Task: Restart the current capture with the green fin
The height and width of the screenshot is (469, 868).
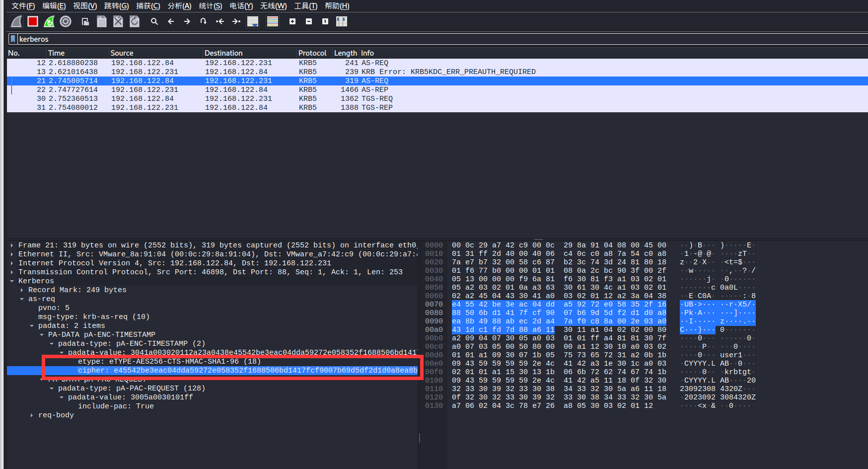Action: 49,21
